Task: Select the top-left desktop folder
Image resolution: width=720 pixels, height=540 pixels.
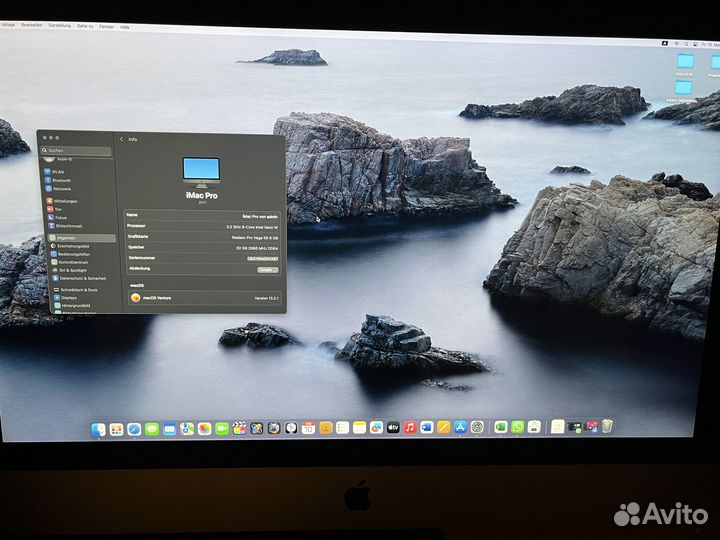Action: pyautogui.click(x=685, y=62)
